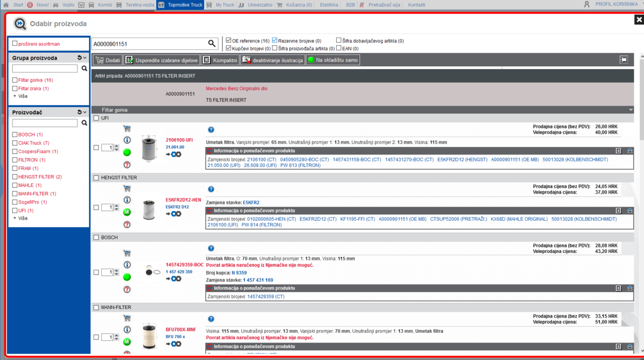Reset the Grupa proizvoda filter
The image size is (644, 360).
click(x=79, y=58)
